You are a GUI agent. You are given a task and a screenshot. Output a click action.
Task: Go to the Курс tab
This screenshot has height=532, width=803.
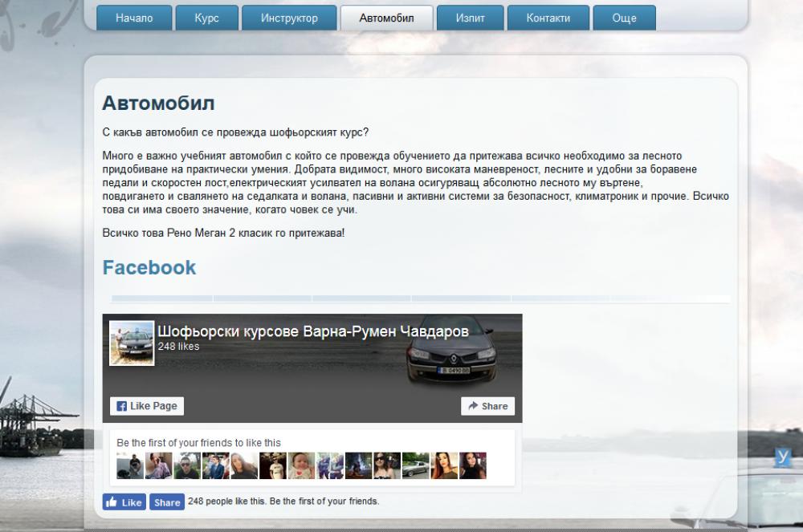coord(207,18)
